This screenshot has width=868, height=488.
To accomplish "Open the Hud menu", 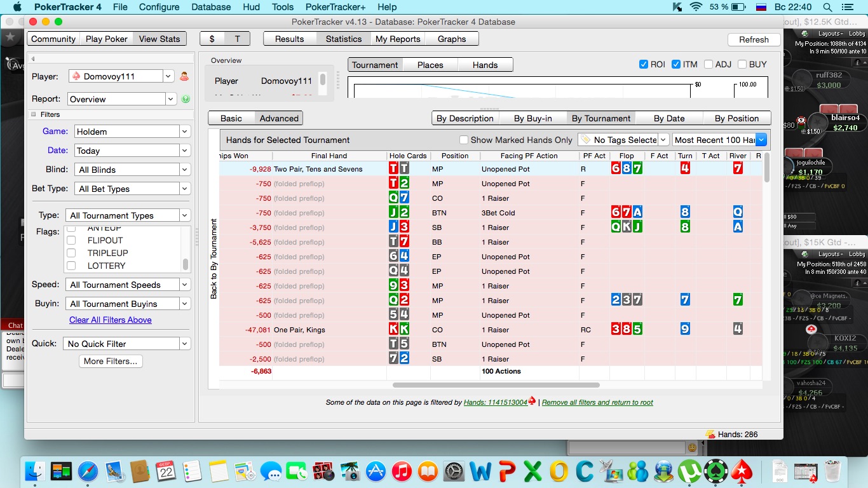I will pos(251,7).
